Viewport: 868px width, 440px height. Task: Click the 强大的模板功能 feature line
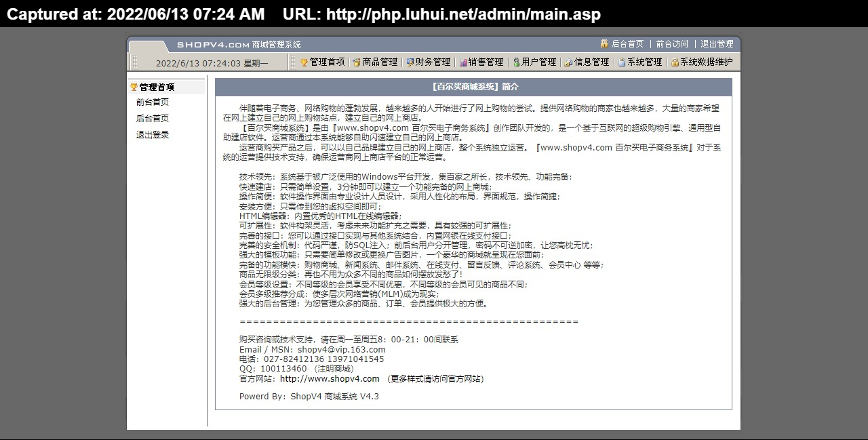[x=391, y=255]
